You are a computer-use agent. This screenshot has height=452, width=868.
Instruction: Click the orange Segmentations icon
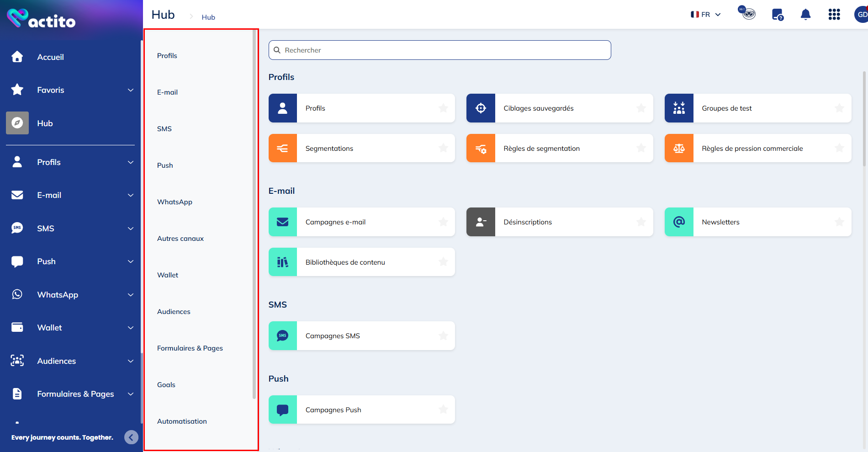click(282, 148)
